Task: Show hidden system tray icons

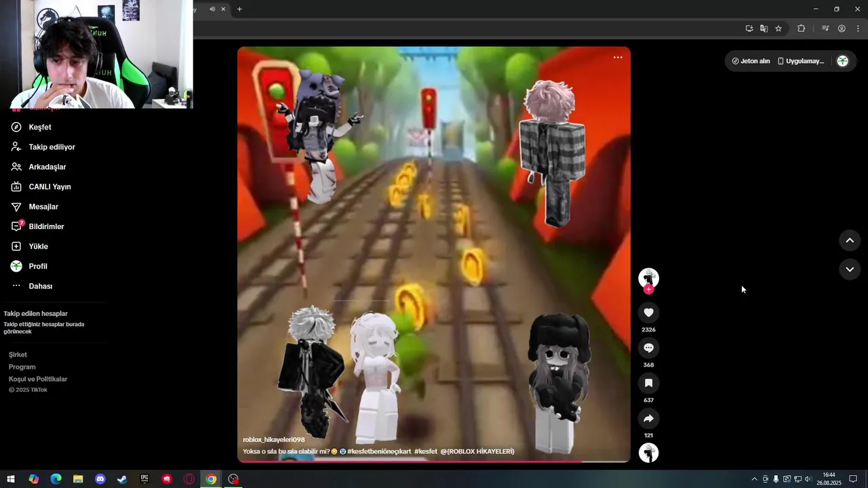Action: [x=754, y=479]
